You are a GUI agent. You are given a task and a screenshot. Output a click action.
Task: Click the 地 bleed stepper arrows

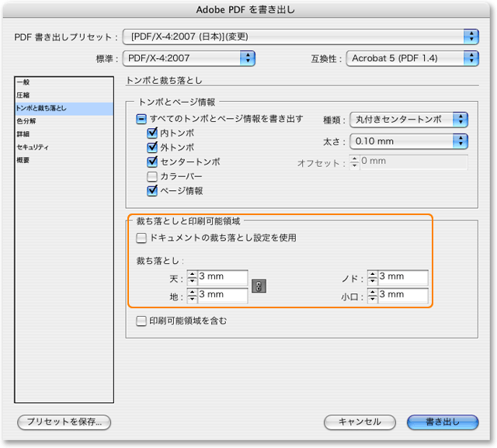point(192,296)
